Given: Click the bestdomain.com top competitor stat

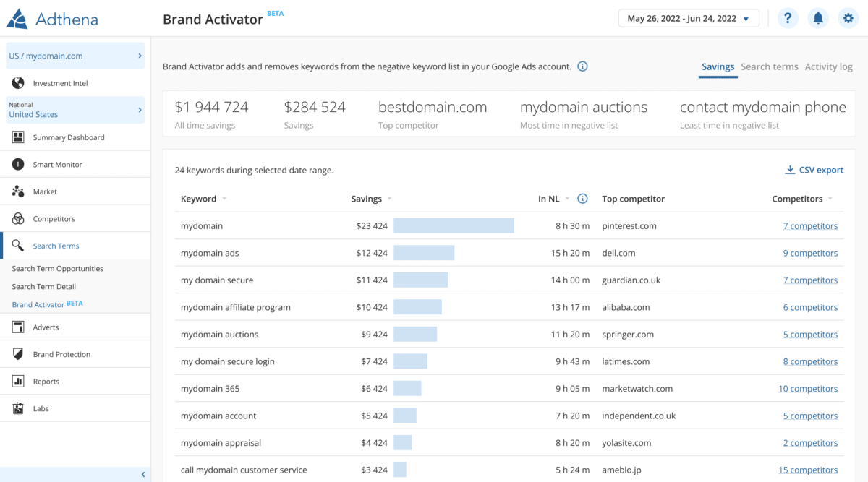Looking at the screenshot, I should (433, 108).
